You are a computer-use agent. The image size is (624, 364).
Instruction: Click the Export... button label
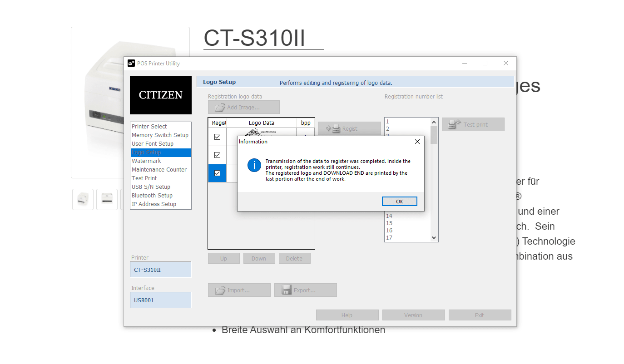[305, 290]
